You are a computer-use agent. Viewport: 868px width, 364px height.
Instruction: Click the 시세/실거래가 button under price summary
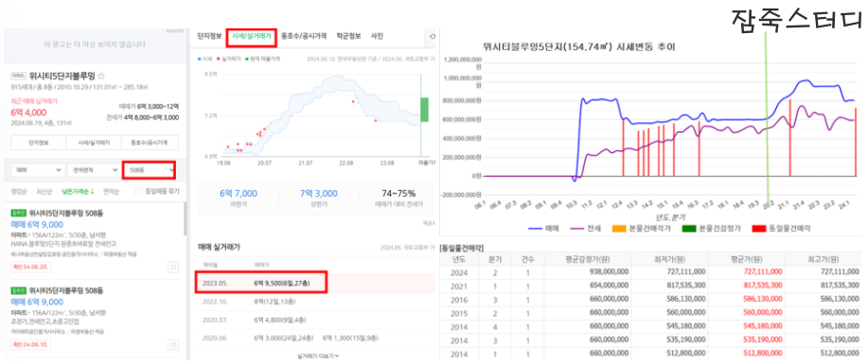(94, 143)
